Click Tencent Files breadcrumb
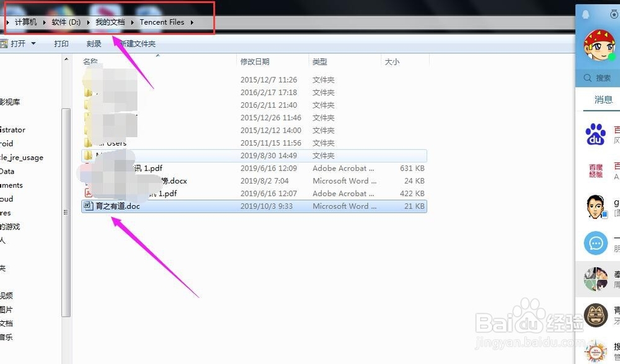The width and height of the screenshot is (620, 364). point(162,22)
